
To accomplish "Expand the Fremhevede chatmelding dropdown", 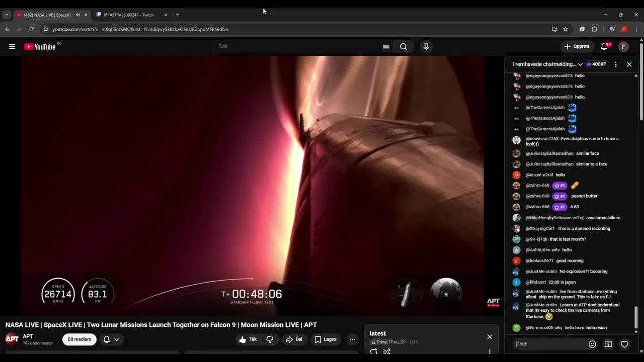I will [547, 64].
